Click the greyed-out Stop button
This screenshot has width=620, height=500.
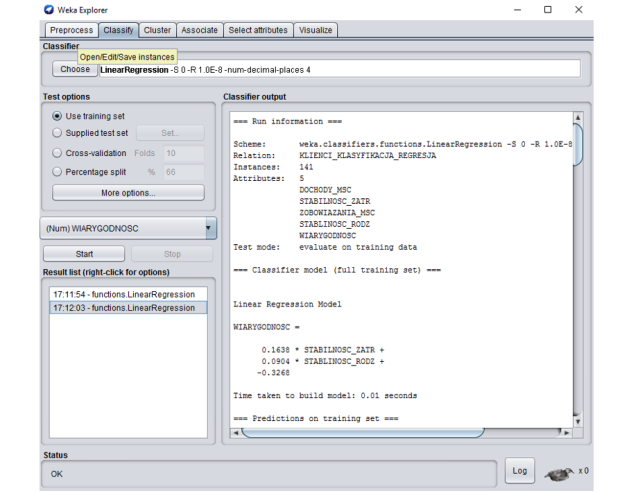click(172, 254)
